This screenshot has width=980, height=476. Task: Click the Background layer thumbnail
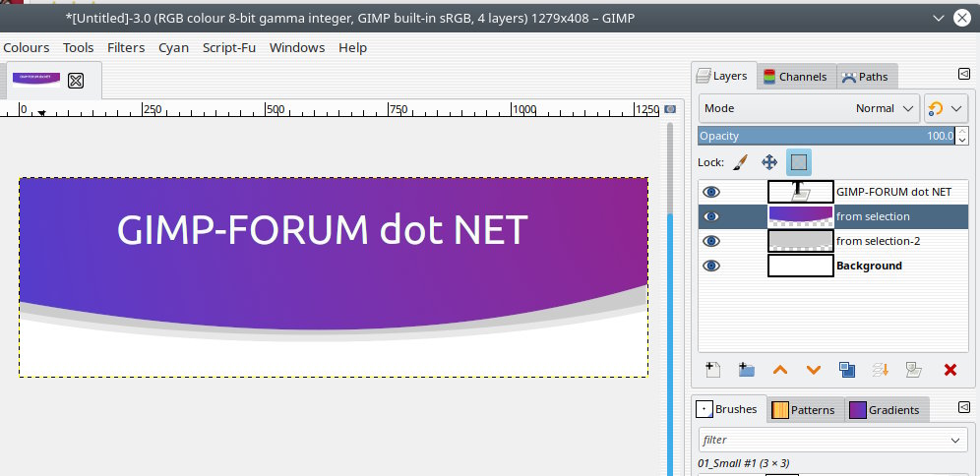tap(801, 266)
